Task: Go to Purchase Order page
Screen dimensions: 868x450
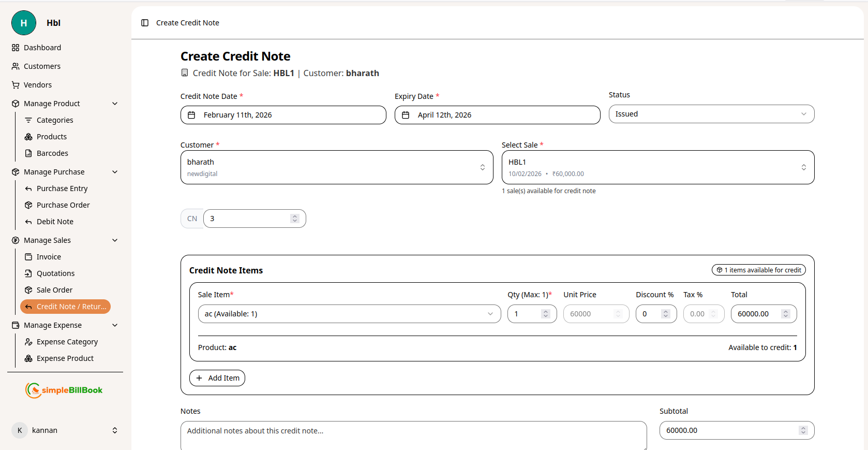Action: pyautogui.click(x=63, y=205)
